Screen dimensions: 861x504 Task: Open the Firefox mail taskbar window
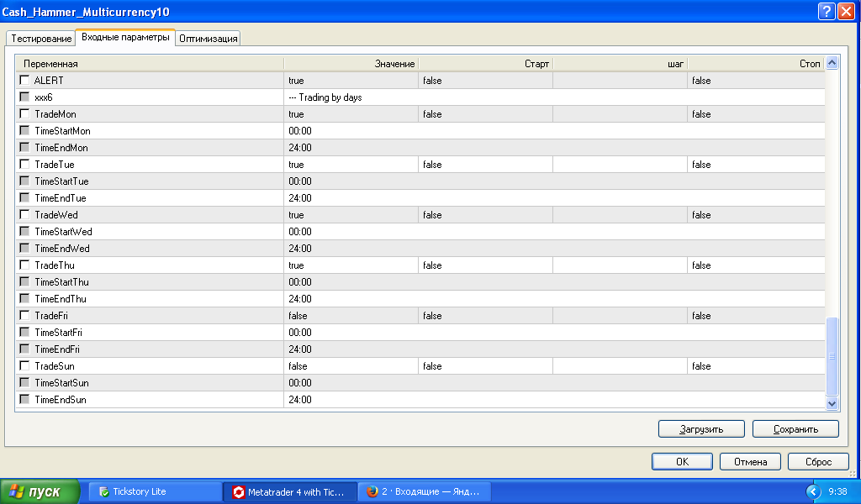click(x=425, y=492)
